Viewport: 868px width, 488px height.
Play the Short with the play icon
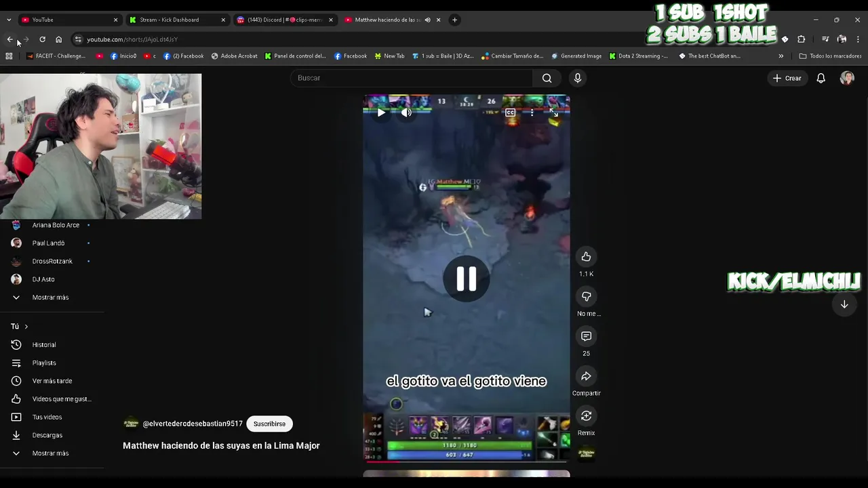[381, 113]
